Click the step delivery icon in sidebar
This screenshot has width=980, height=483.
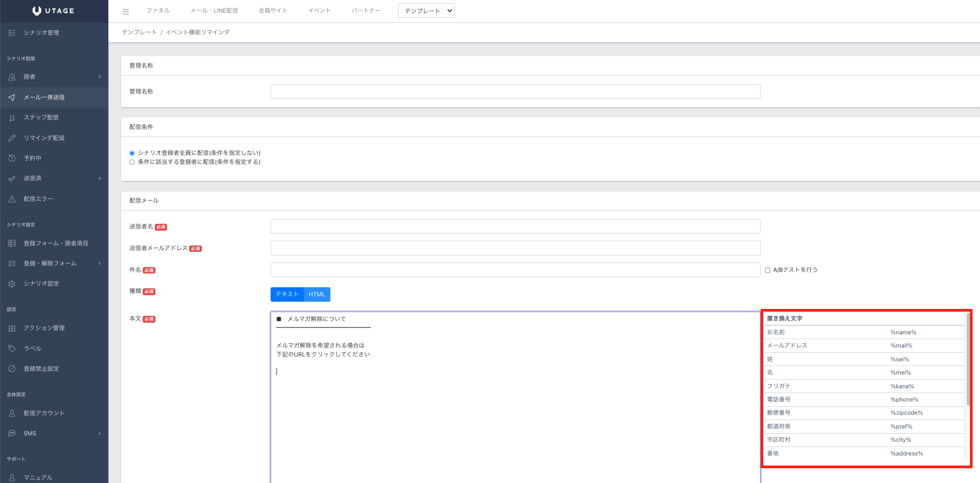point(12,117)
